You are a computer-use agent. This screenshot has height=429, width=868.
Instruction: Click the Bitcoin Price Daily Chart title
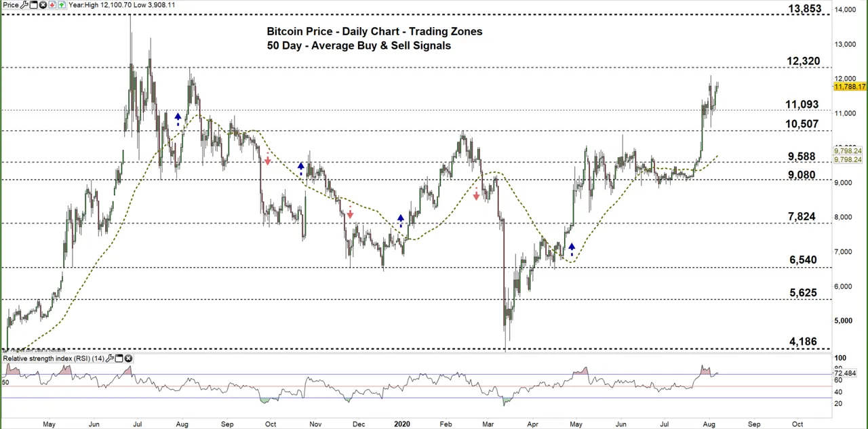[374, 31]
